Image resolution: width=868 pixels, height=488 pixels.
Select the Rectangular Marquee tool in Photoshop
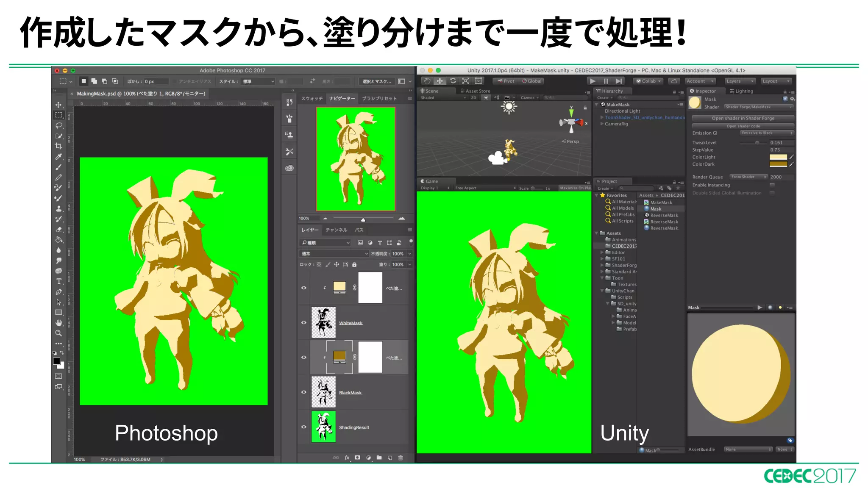(58, 115)
